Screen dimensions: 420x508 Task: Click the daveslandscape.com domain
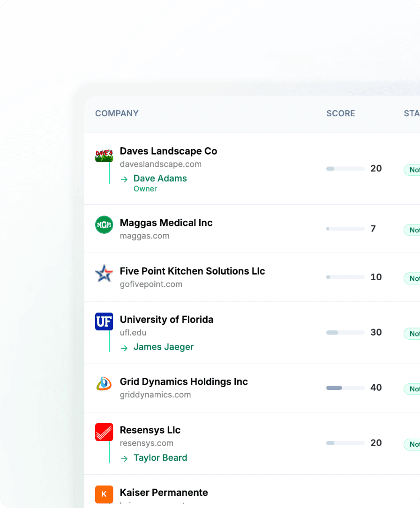click(161, 164)
